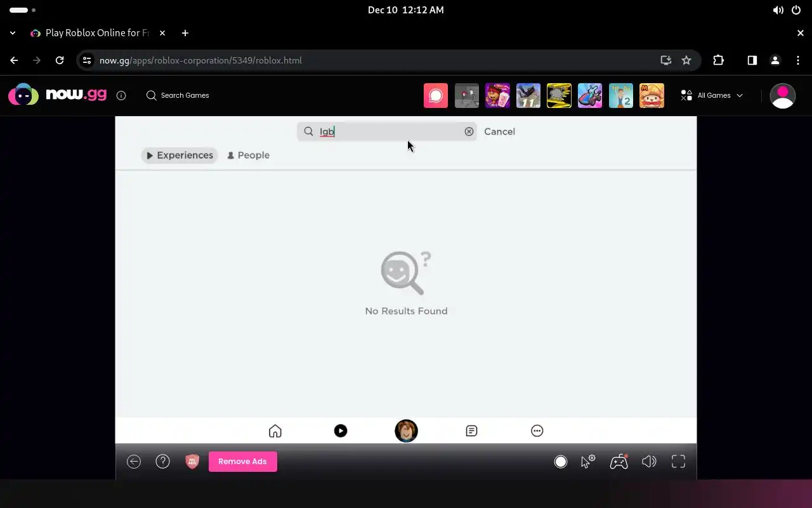This screenshot has width=812, height=508.
Task: Click Cancel next to the search box
Action: pos(499,131)
